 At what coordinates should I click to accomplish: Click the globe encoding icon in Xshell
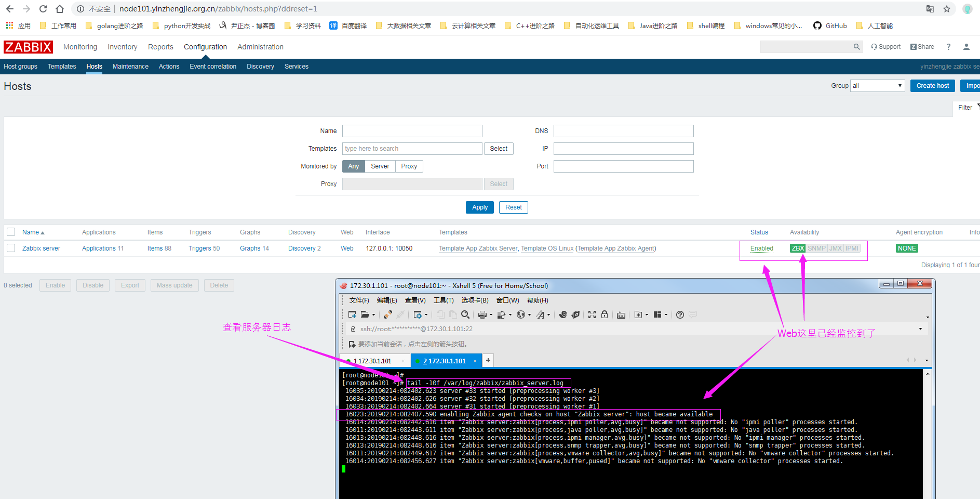click(521, 314)
